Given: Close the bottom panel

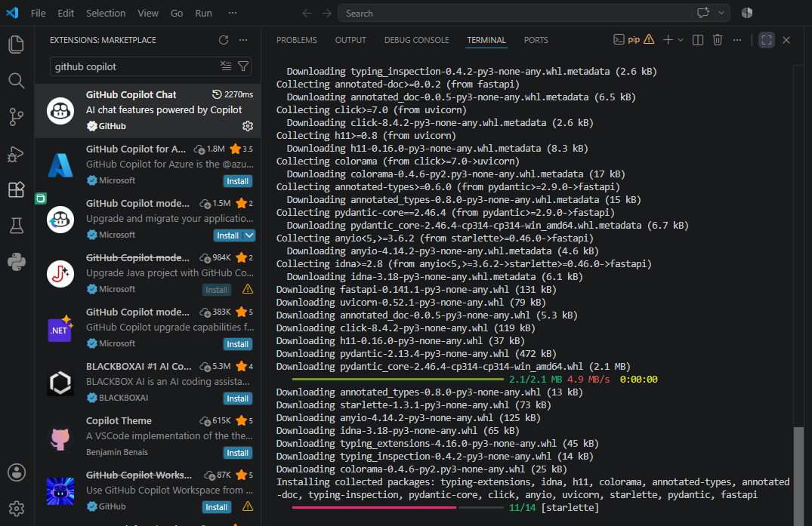Looking at the screenshot, I should click(786, 40).
